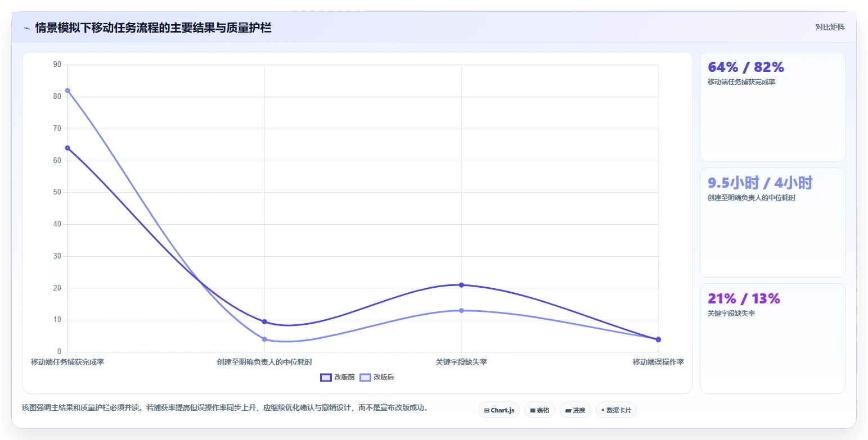The image size is (868, 440).
Task: Click the 改版后 legend color box
Action: (365, 377)
